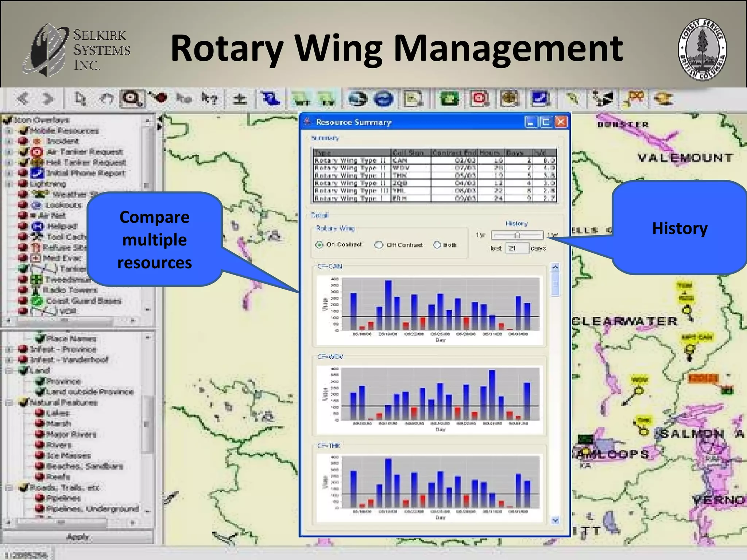Select the Both radio button
Viewport: 747px width, 560px height.
tap(437, 245)
